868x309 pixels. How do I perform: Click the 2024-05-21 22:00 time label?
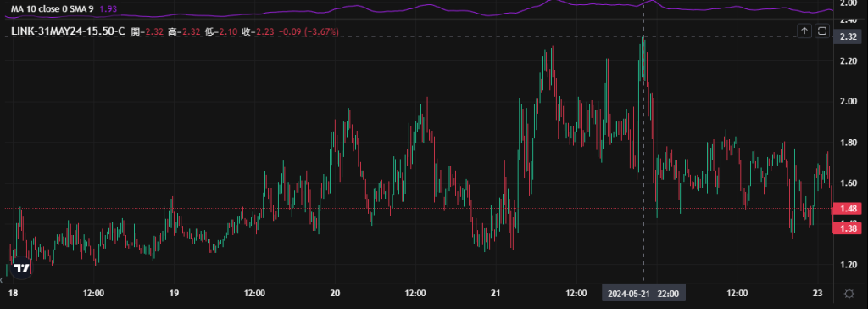(643, 293)
